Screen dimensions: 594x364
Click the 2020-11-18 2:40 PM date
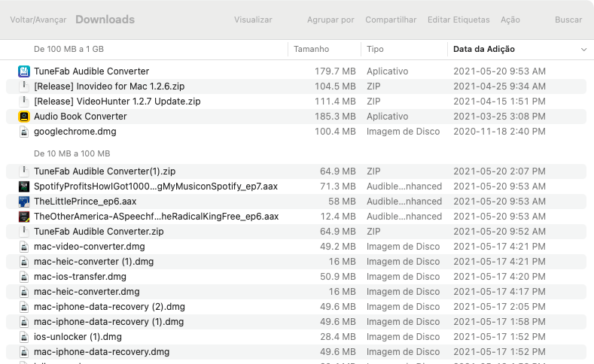pyautogui.click(x=499, y=132)
